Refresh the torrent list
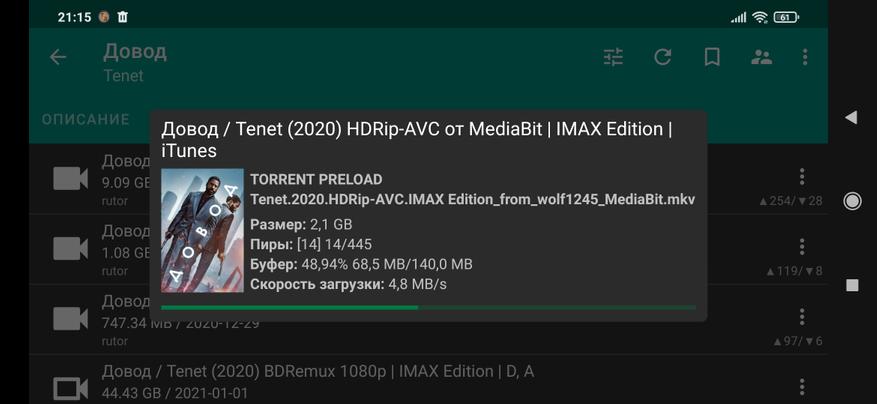Screen dimensions: 877x404 663,57
